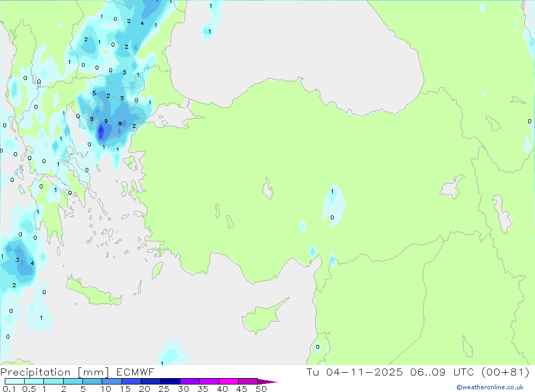Select the 40–45 mm magenta legend swatch
This screenshot has height=392, width=535.
pyautogui.click(x=228, y=381)
